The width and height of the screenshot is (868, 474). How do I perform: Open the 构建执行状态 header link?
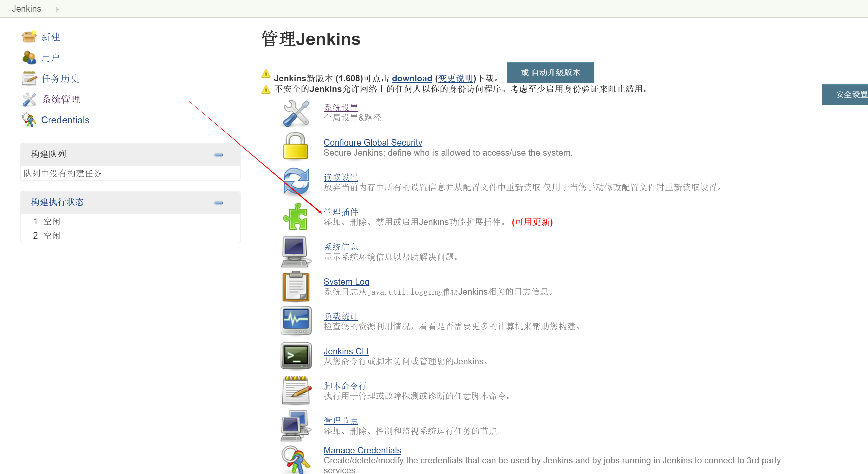click(57, 202)
